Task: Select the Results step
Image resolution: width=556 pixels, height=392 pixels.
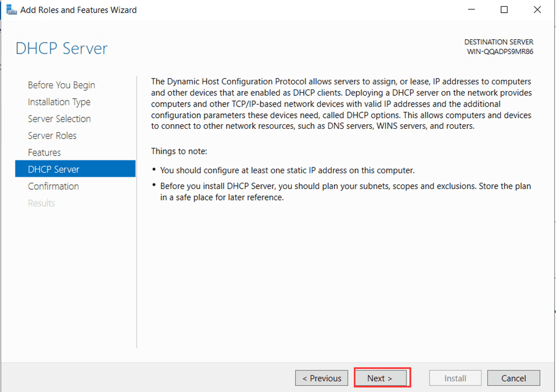Action: coord(41,203)
